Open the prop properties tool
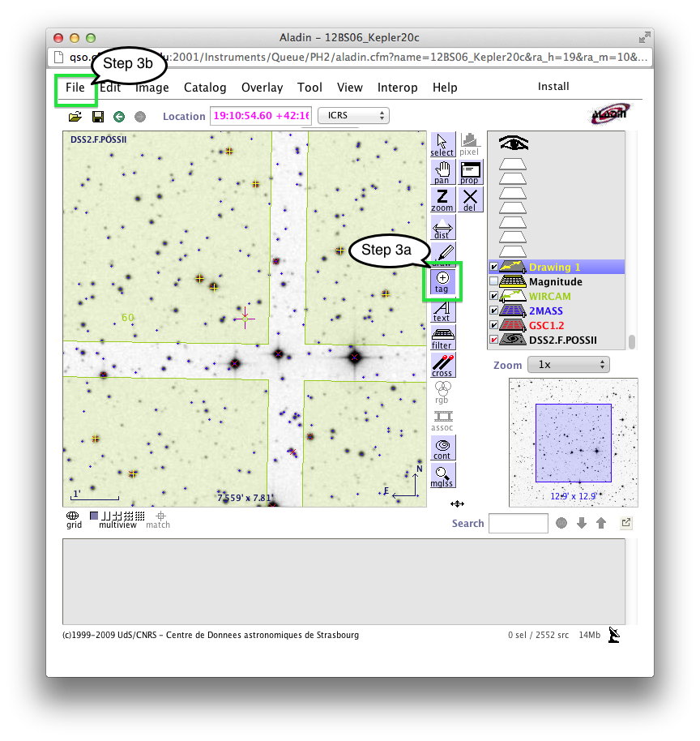Viewport: 700px width, 741px height. click(471, 173)
